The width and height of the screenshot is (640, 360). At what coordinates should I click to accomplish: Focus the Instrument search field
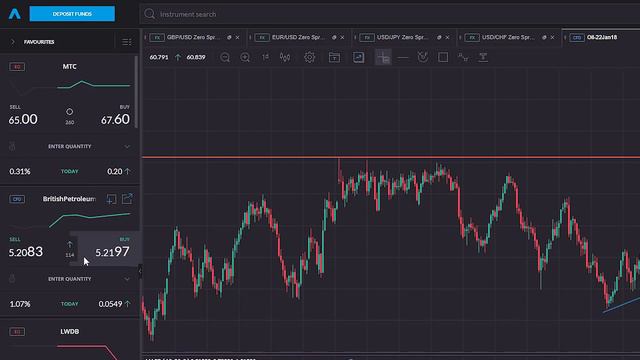point(390,14)
